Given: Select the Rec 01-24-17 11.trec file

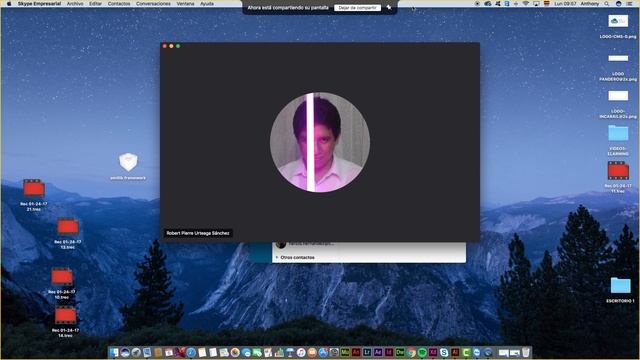Looking at the screenshot, I should (618, 177).
